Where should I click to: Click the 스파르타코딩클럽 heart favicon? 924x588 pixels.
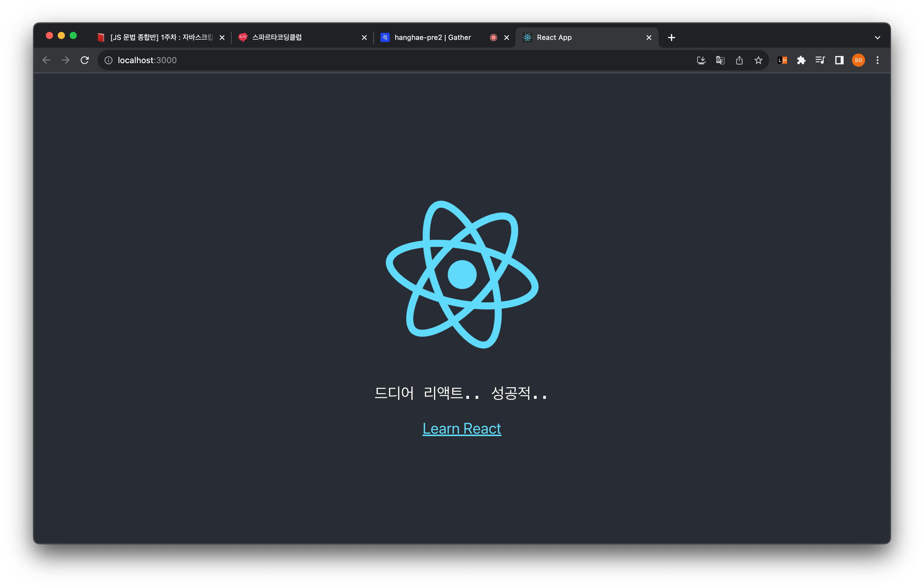click(x=243, y=37)
